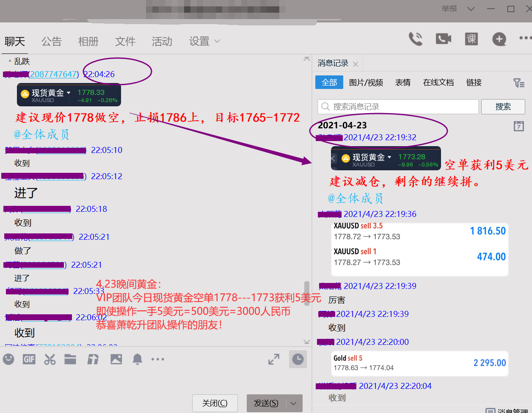Click the send image icon
Image resolution: width=532 pixels, height=413 pixels.
pos(116,360)
